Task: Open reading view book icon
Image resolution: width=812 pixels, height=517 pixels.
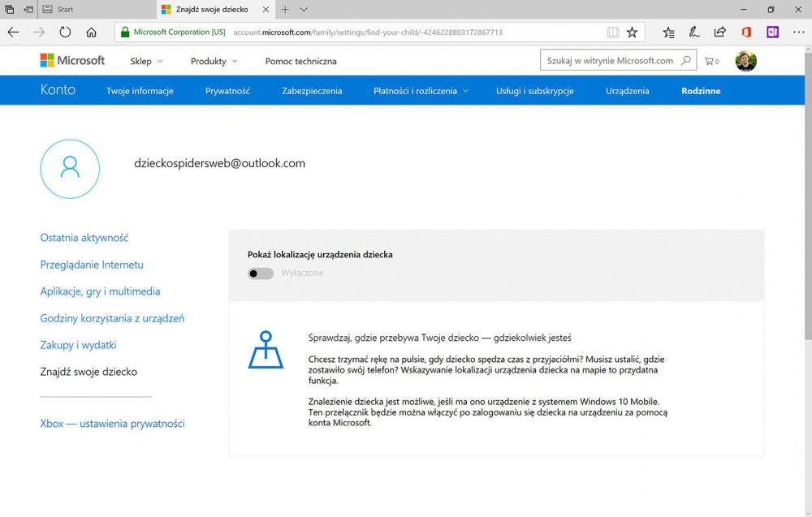Action: coord(612,32)
